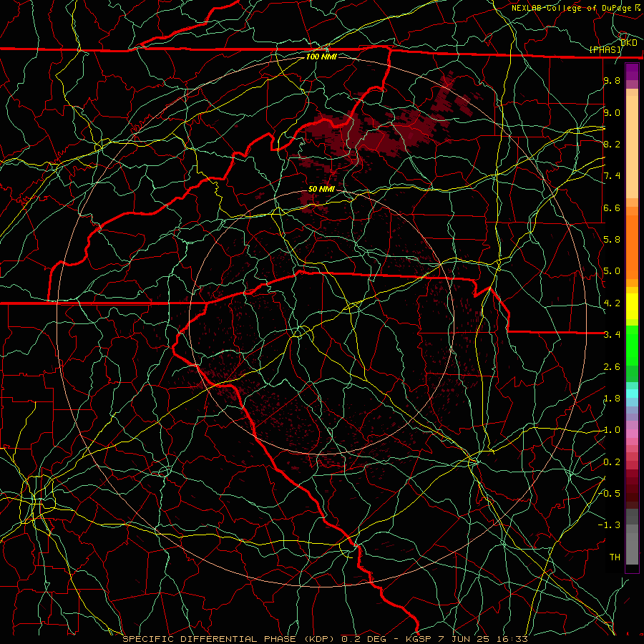Pick the yellow color bar segment

tap(632, 306)
